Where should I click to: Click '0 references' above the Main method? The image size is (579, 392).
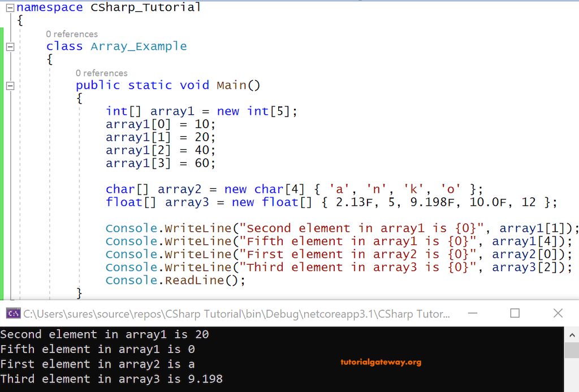tap(102, 73)
